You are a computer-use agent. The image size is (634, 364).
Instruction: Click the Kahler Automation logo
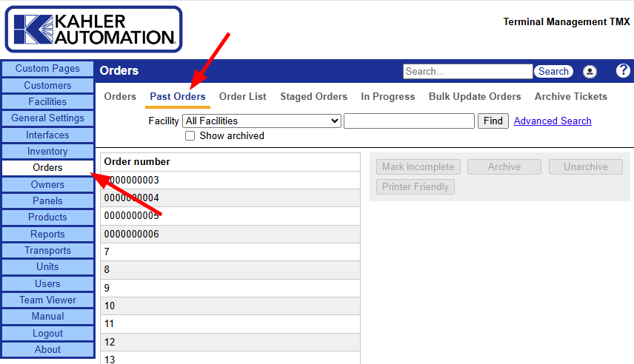[x=93, y=30]
